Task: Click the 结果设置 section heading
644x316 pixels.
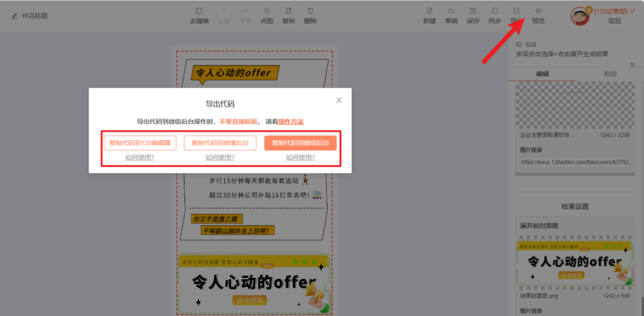Action: (x=575, y=206)
